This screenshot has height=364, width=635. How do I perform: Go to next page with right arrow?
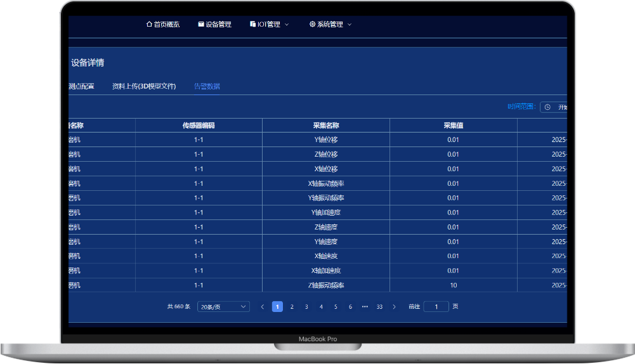pos(394,307)
